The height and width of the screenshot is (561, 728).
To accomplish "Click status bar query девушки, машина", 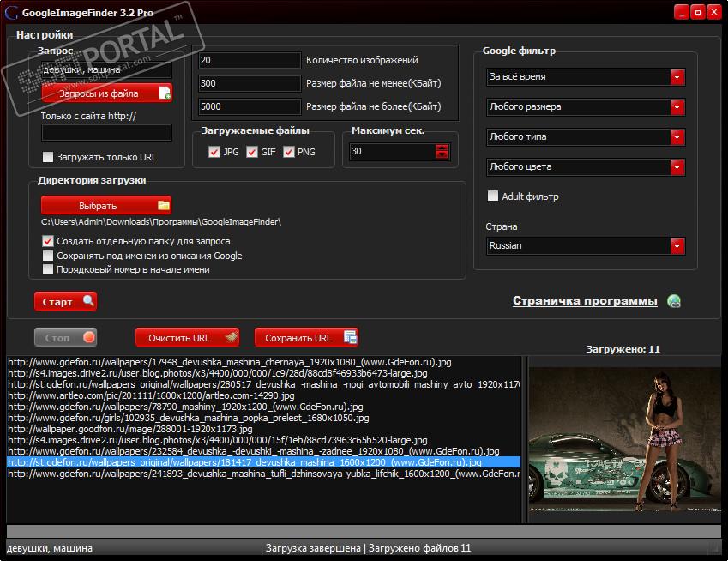I will (x=50, y=548).
